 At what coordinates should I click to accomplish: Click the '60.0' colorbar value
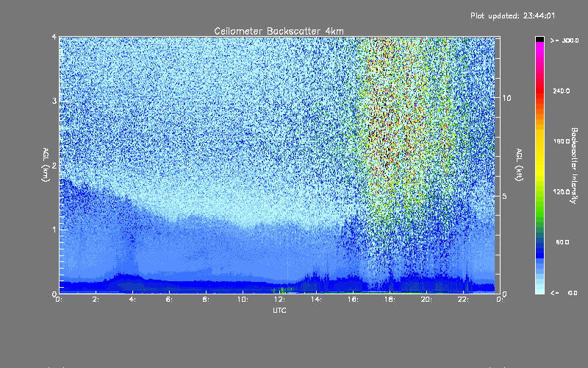tap(562, 242)
